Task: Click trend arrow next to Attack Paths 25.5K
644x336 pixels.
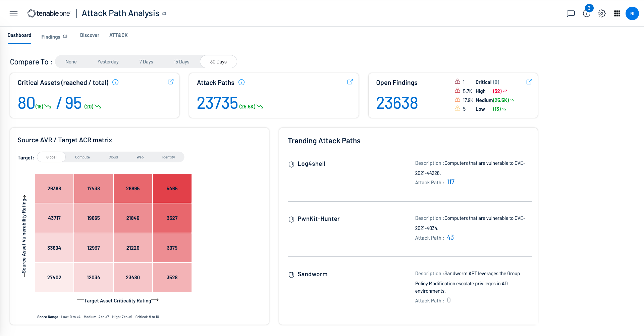Action: (x=260, y=107)
